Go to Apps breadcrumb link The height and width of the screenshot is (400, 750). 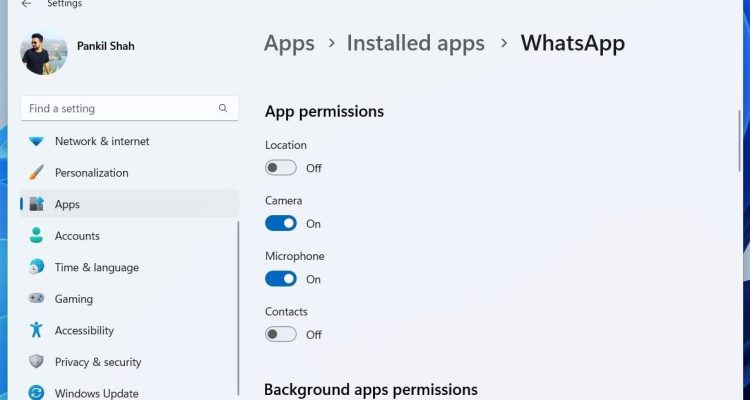point(289,43)
